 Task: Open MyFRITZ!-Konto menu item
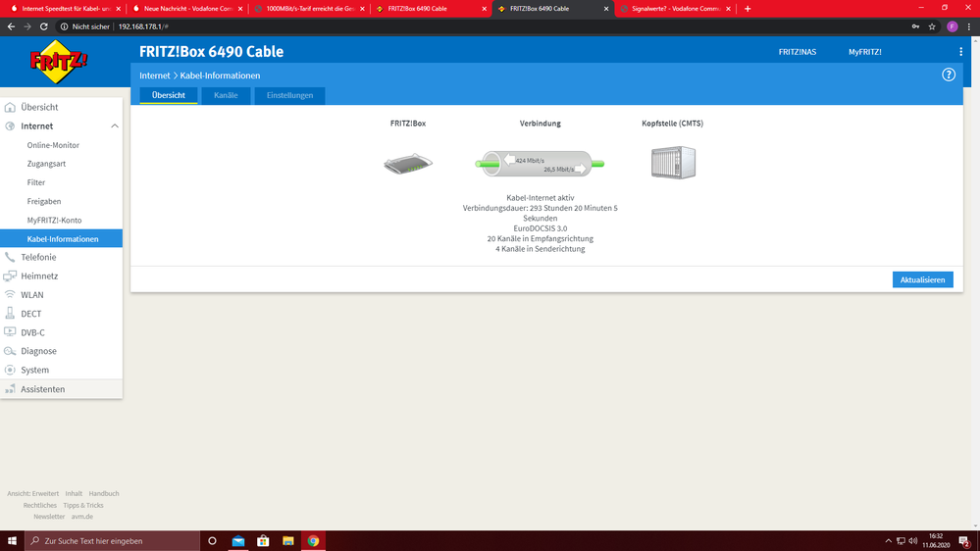[x=54, y=220]
